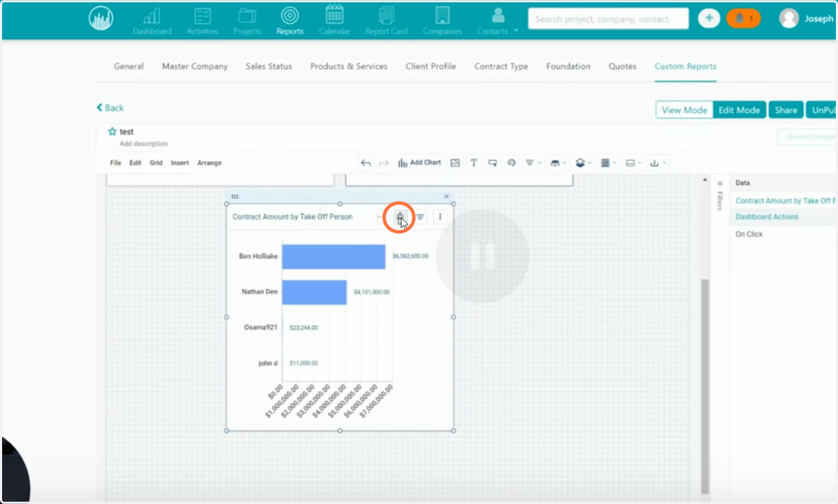The image size is (838, 504).
Task: Open the page split layout dropdown
Action: (x=633, y=163)
